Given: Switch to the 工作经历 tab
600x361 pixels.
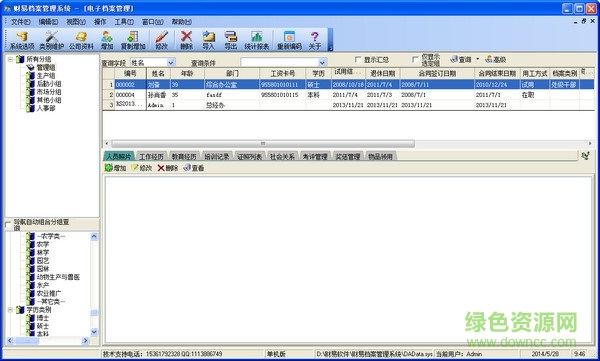Looking at the screenshot, I should (151, 156).
